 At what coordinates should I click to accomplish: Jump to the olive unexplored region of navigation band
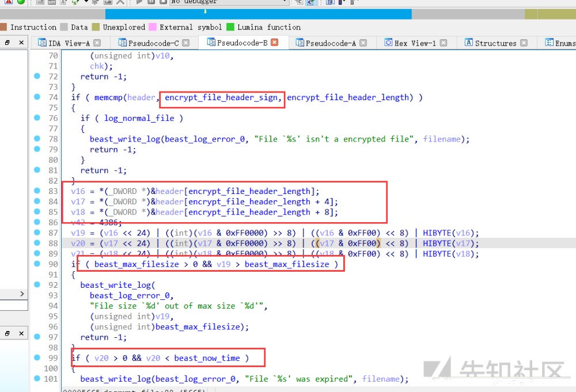click(x=550, y=14)
